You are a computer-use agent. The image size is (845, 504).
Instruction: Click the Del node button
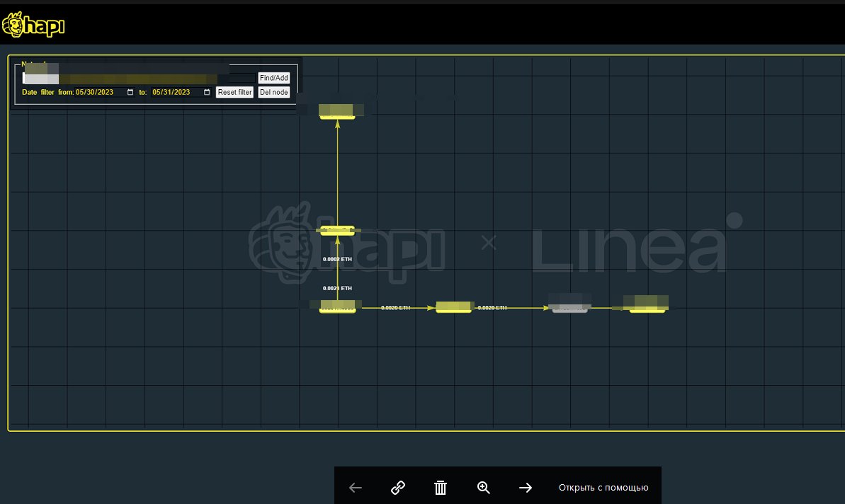(x=274, y=92)
